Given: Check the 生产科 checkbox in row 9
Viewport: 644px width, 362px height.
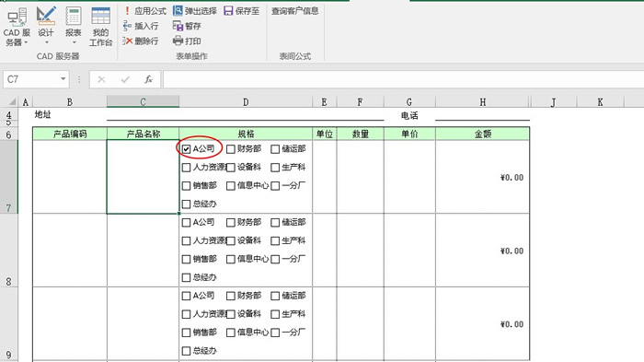Looking at the screenshot, I should (x=275, y=314).
